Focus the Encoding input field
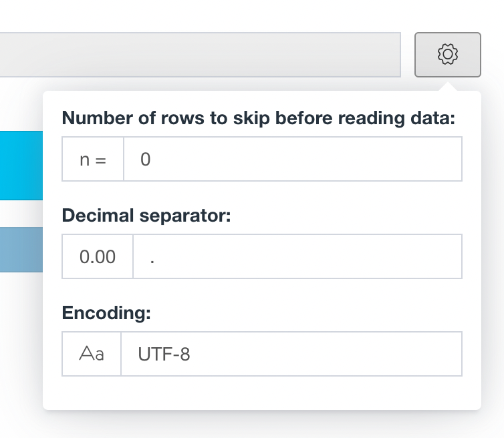Viewport: 504px width, 438px height. (291, 354)
